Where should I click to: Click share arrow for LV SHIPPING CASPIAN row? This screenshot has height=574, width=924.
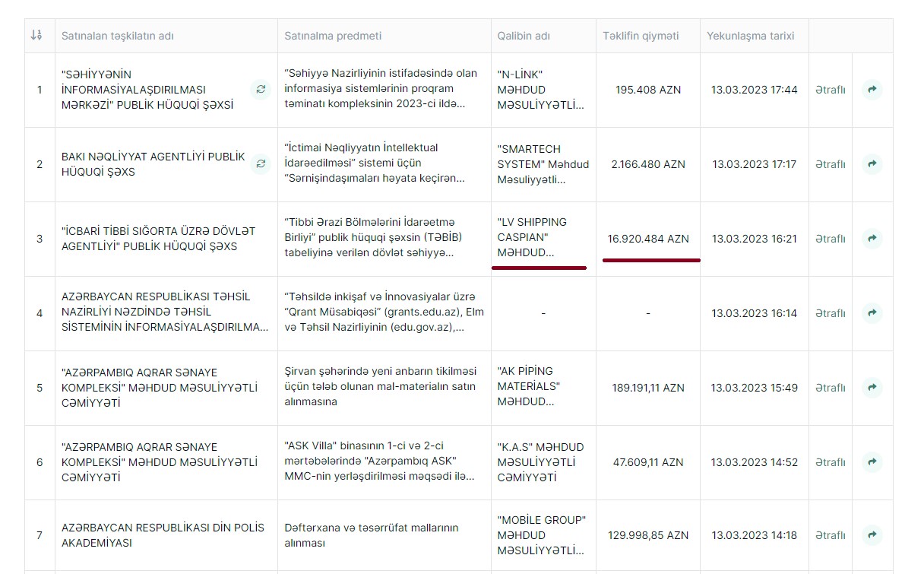coord(872,239)
